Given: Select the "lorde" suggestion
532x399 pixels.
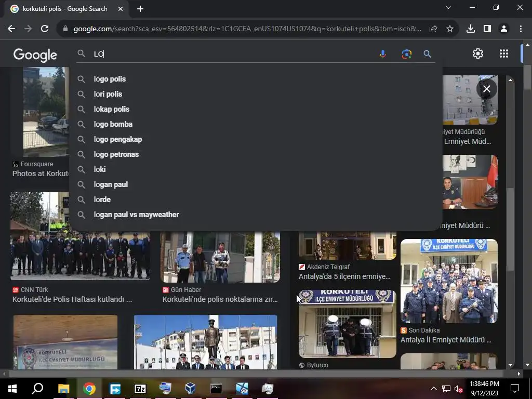Looking at the screenshot, I should click(256, 199).
